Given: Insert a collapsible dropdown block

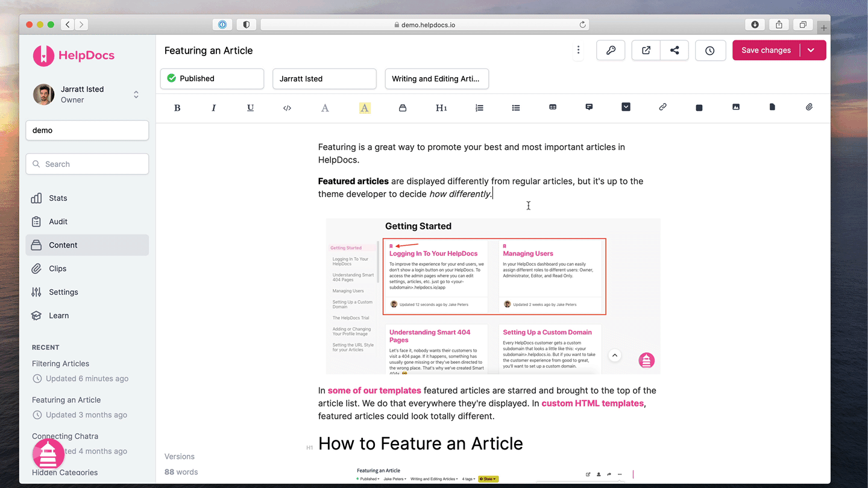Looking at the screenshot, I should [x=626, y=107].
